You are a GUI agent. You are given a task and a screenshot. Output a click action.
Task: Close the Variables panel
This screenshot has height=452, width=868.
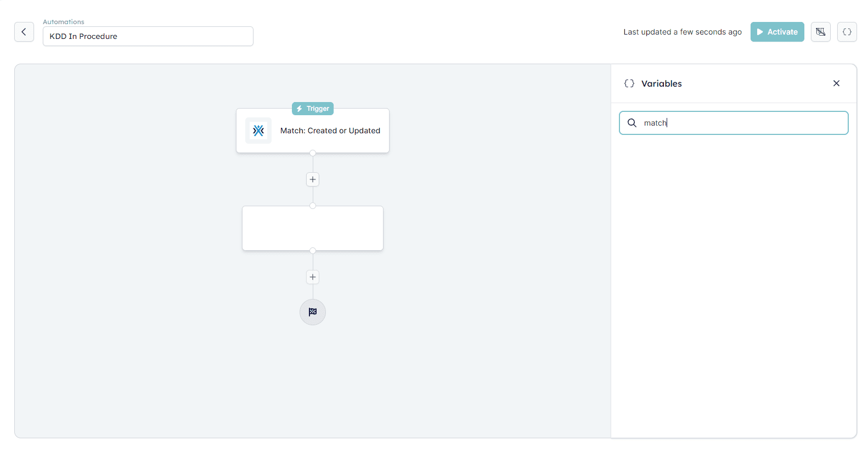[x=836, y=83]
